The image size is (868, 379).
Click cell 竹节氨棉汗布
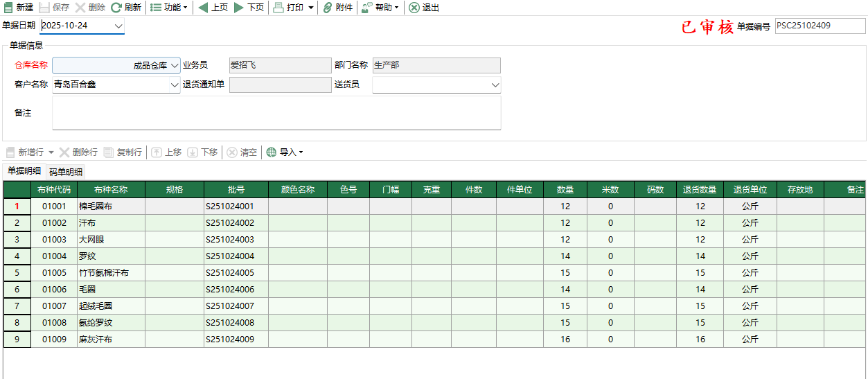[112, 272]
